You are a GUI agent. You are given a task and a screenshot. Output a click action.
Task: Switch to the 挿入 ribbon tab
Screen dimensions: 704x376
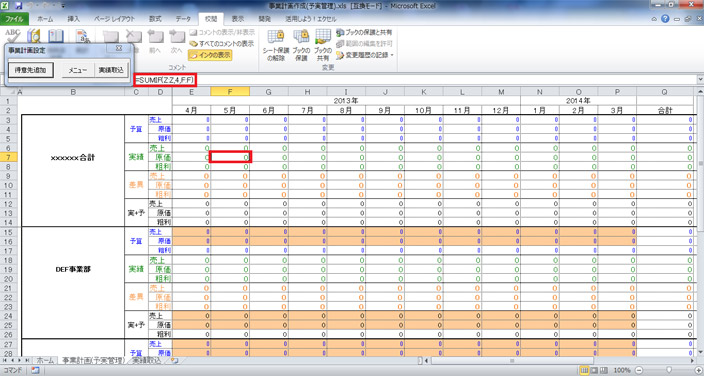click(x=73, y=19)
